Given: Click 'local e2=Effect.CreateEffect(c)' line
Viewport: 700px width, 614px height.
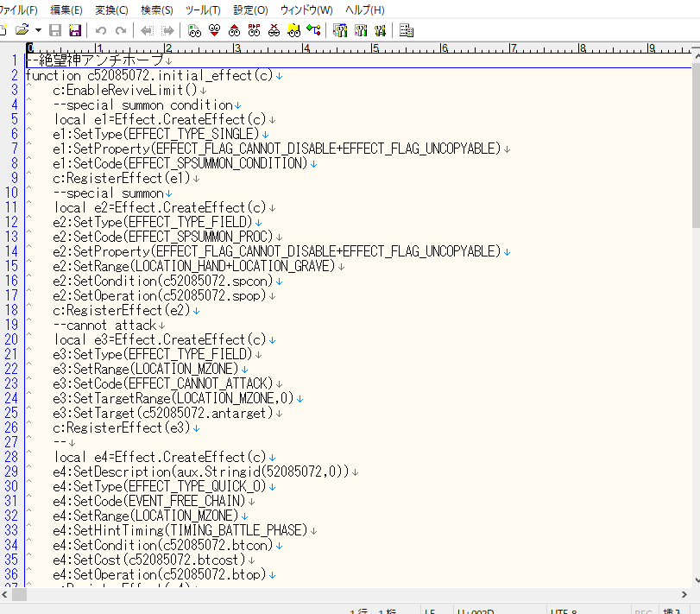Looking at the screenshot, I should point(160,207).
